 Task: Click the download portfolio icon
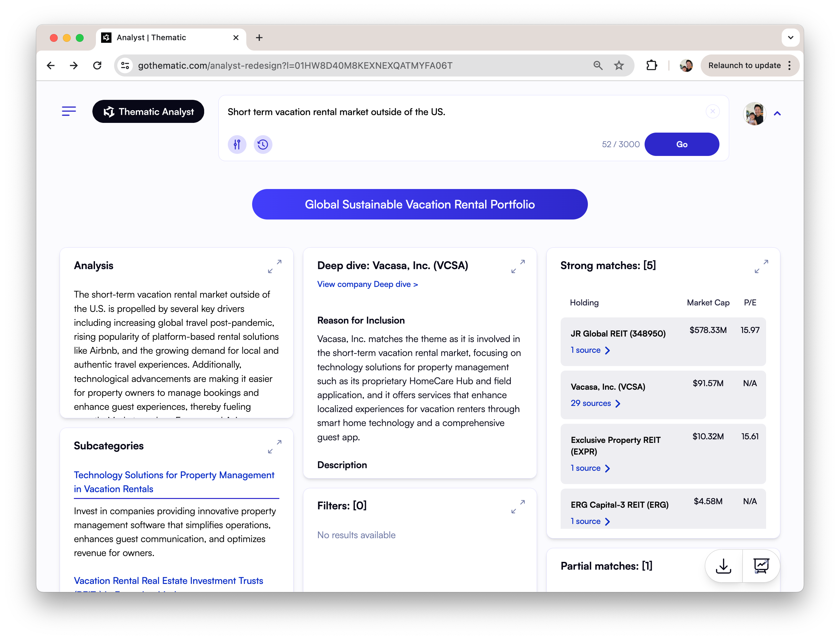(723, 566)
